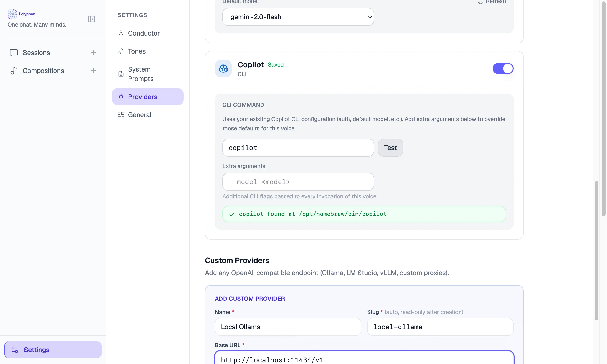The width and height of the screenshot is (607, 364).
Task: Switch to the General settings section
Action: click(140, 115)
